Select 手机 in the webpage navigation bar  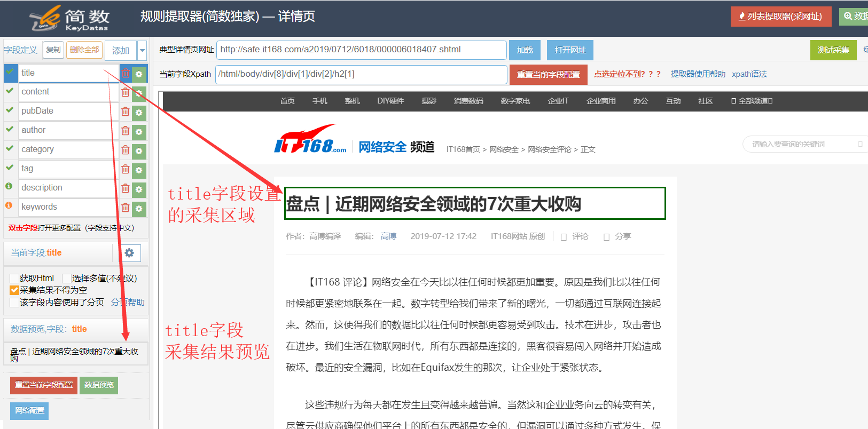coord(320,101)
